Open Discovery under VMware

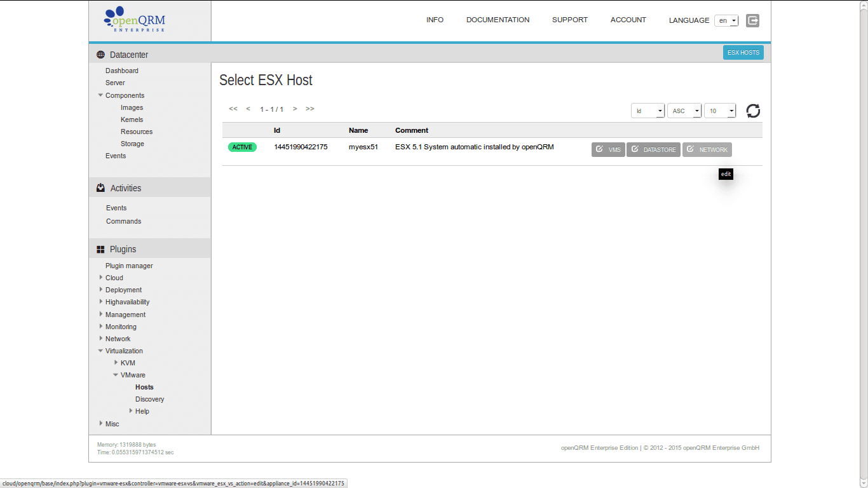click(149, 399)
